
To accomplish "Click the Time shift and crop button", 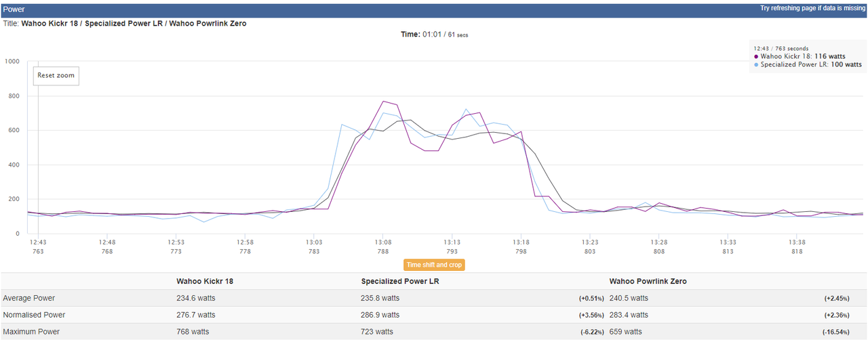I will click(434, 265).
